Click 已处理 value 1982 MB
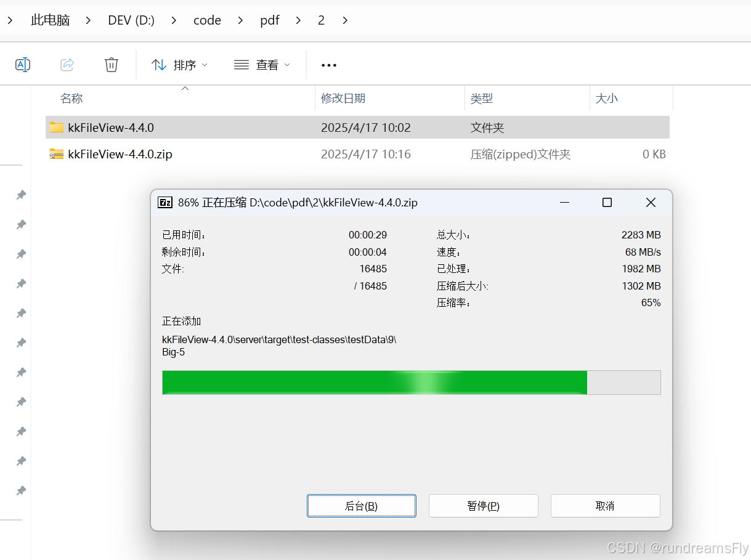 pyautogui.click(x=641, y=269)
